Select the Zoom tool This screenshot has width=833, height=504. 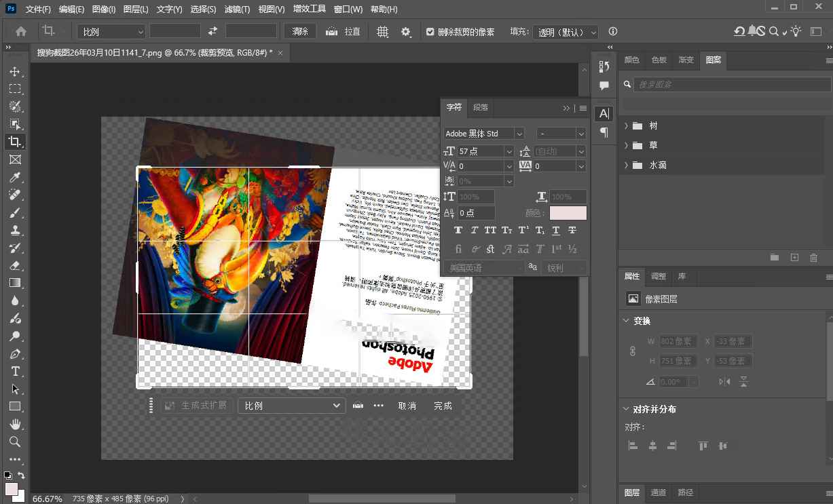[15, 442]
